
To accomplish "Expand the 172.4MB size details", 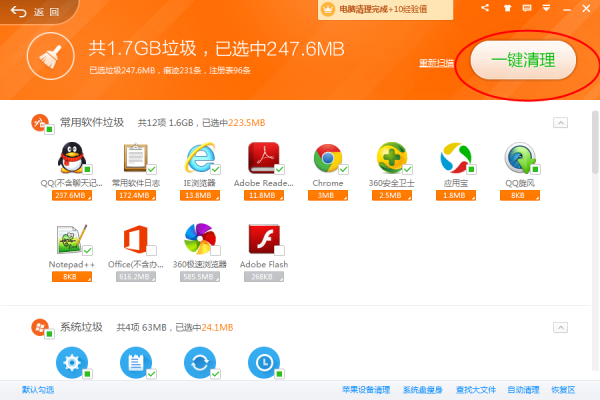I will [x=135, y=196].
